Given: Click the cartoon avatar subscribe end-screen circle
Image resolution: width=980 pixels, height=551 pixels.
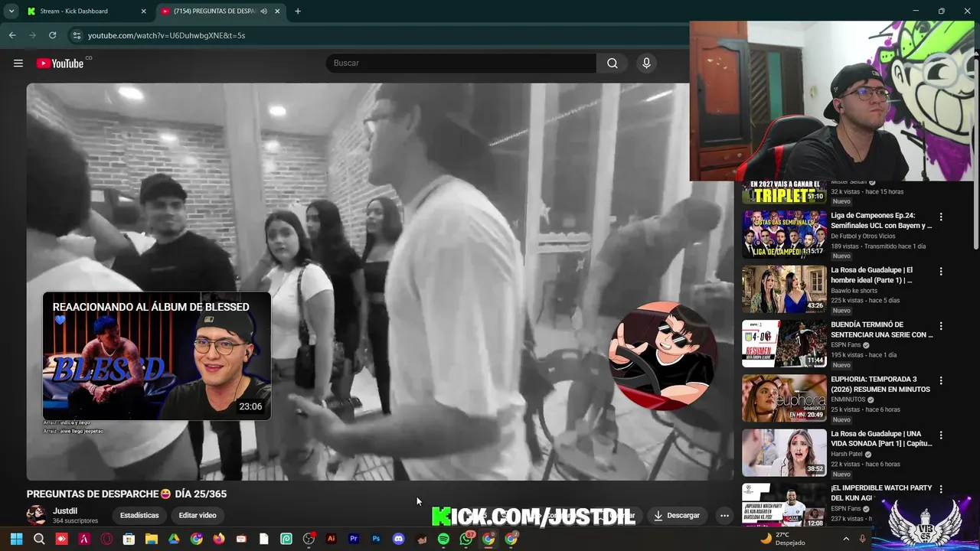Looking at the screenshot, I should tap(662, 355).
